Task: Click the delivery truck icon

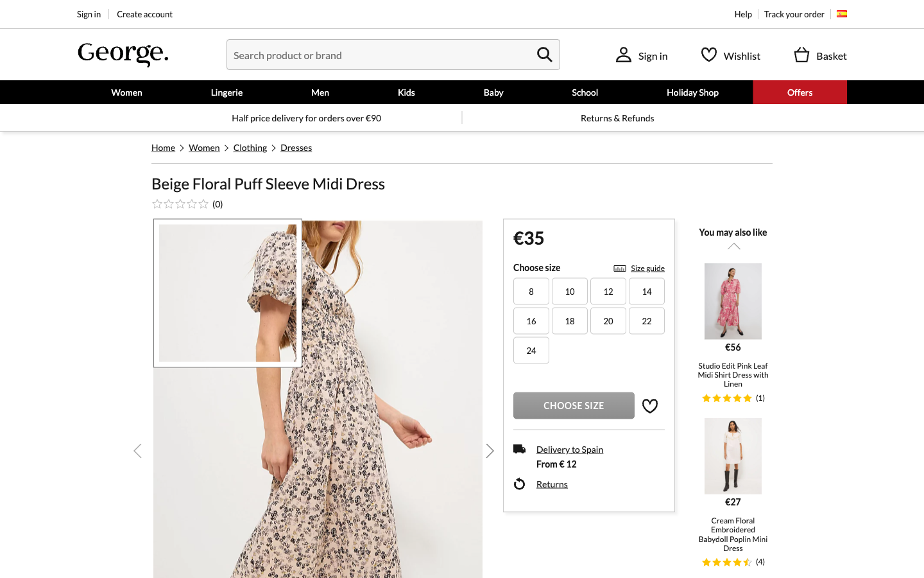Action: click(520, 449)
